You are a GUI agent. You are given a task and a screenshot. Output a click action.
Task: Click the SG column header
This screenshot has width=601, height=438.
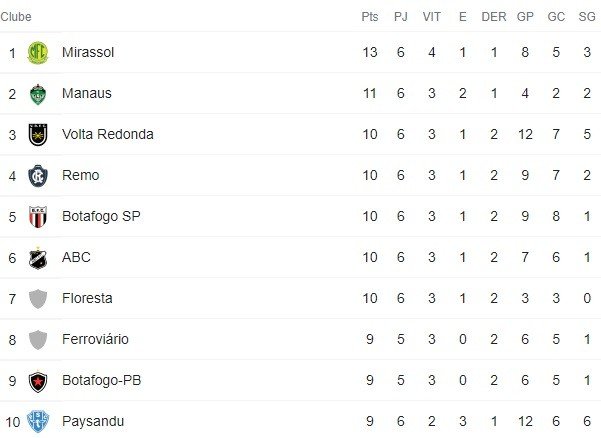tap(584, 17)
